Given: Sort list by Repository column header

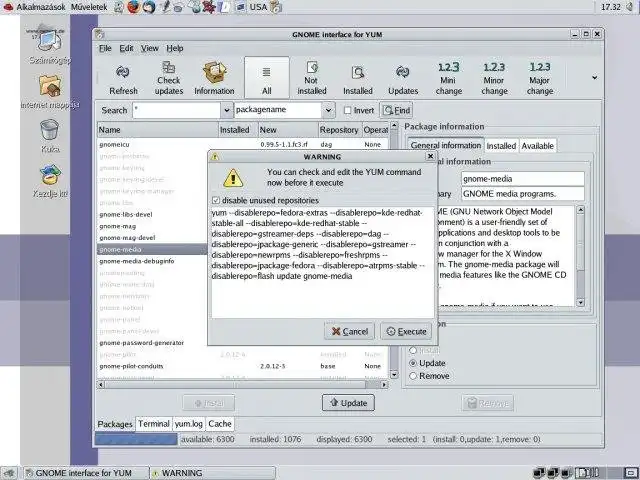Looking at the screenshot, I should (x=339, y=130).
